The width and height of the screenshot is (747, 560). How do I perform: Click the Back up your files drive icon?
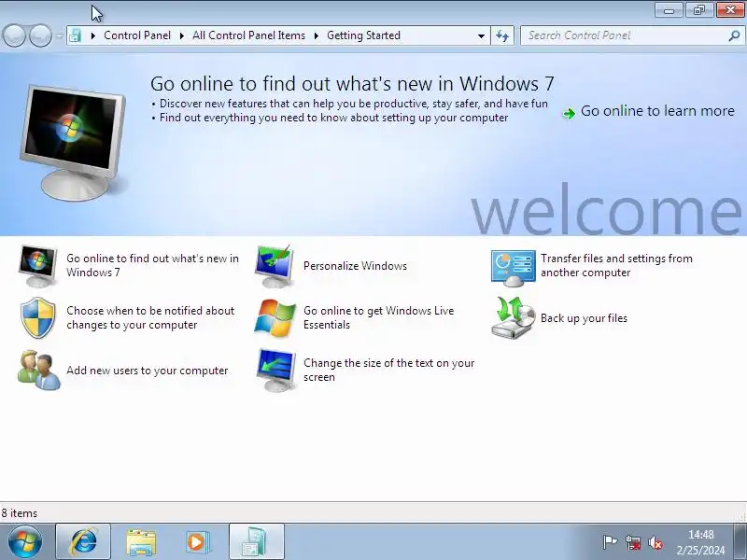[513, 317]
